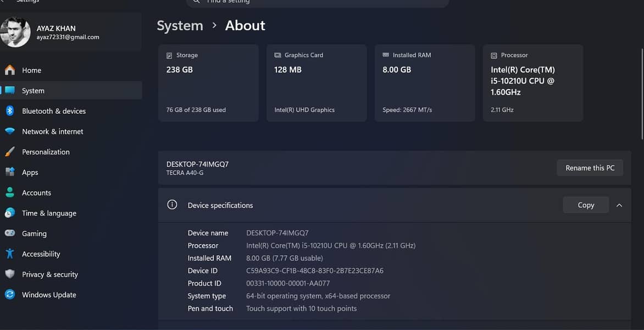
Task: Click the "Speed: 2667 MT/s" text
Action: 407,110
